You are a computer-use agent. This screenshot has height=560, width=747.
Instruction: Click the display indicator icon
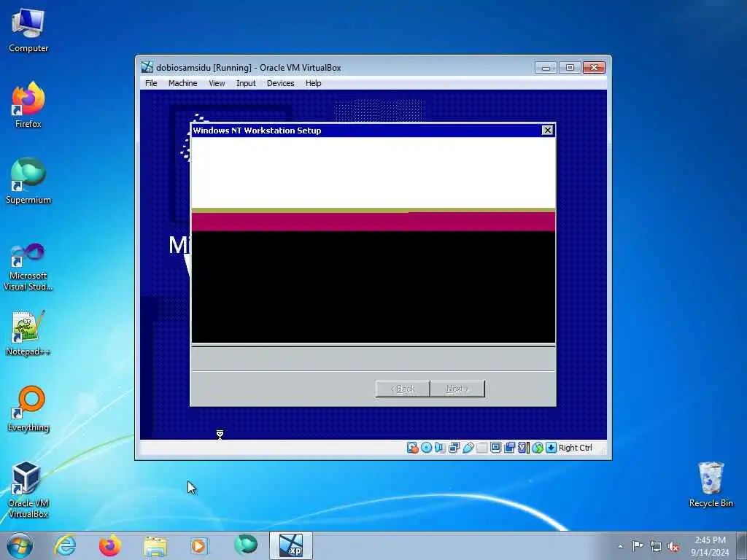[495, 448]
